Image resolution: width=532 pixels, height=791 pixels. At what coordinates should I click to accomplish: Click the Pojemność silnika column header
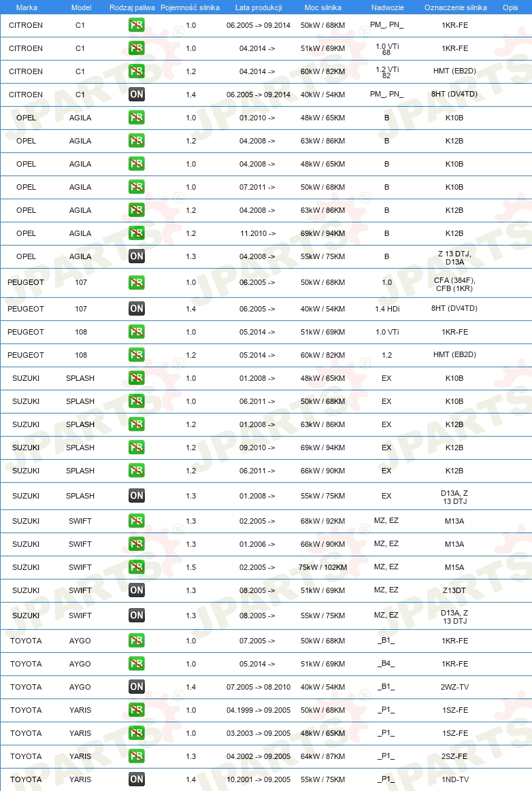coord(190,7)
